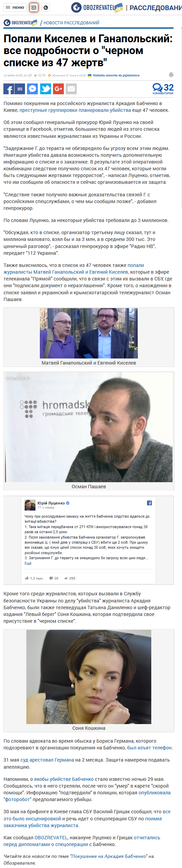Open the Ganapolsky and Kiselev photo
This screenshot has width=182, height=868.
click(x=89, y=333)
